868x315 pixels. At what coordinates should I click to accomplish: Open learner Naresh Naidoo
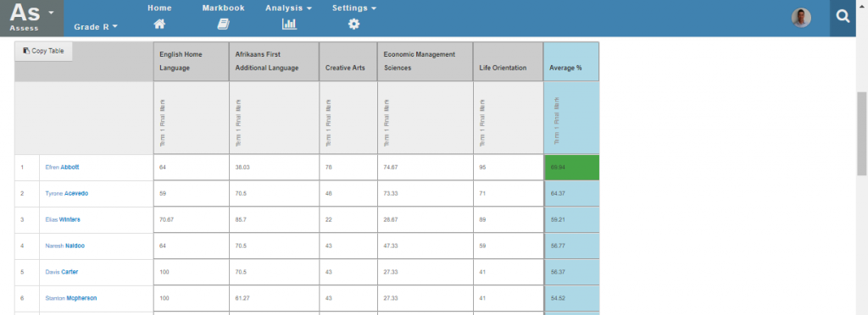coord(64,246)
